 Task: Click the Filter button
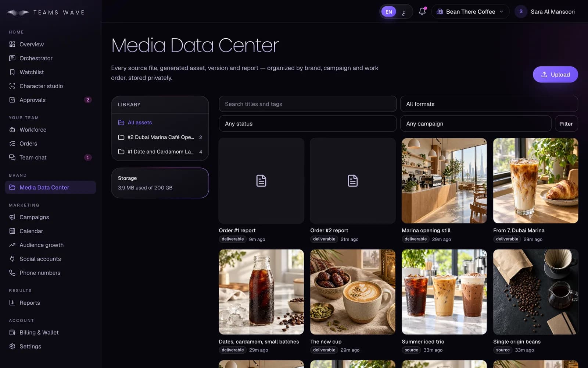pyautogui.click(x=566, y=124)
